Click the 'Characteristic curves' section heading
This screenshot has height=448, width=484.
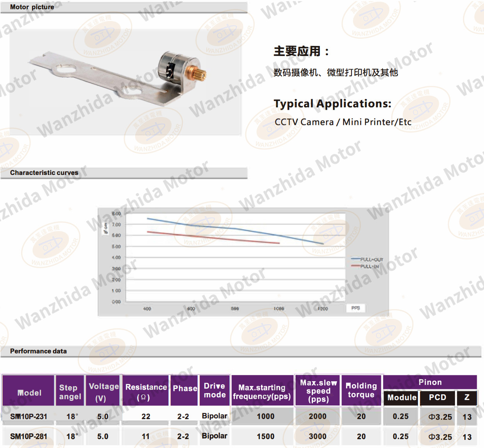point(44,173)
